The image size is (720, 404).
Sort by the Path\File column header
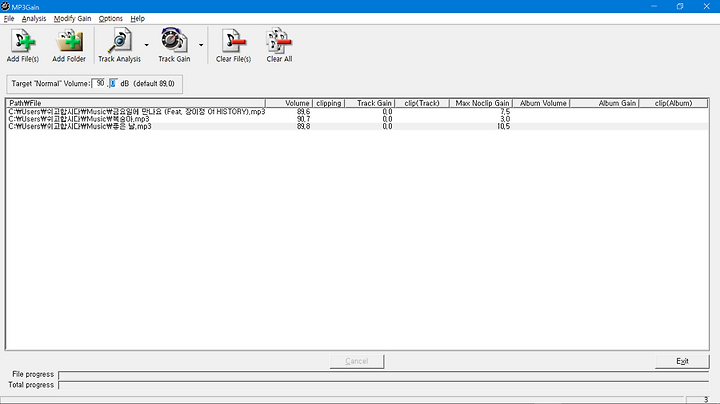[x=136, y=103]
